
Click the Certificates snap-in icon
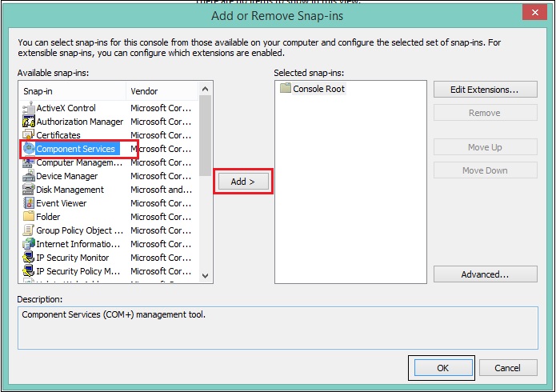coord(28,135)
